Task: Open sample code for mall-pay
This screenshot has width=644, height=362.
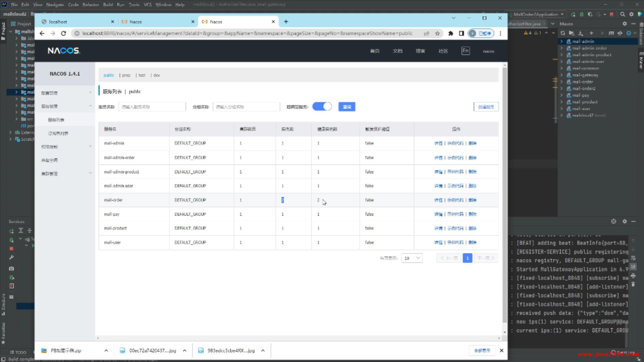Action: 455,214
